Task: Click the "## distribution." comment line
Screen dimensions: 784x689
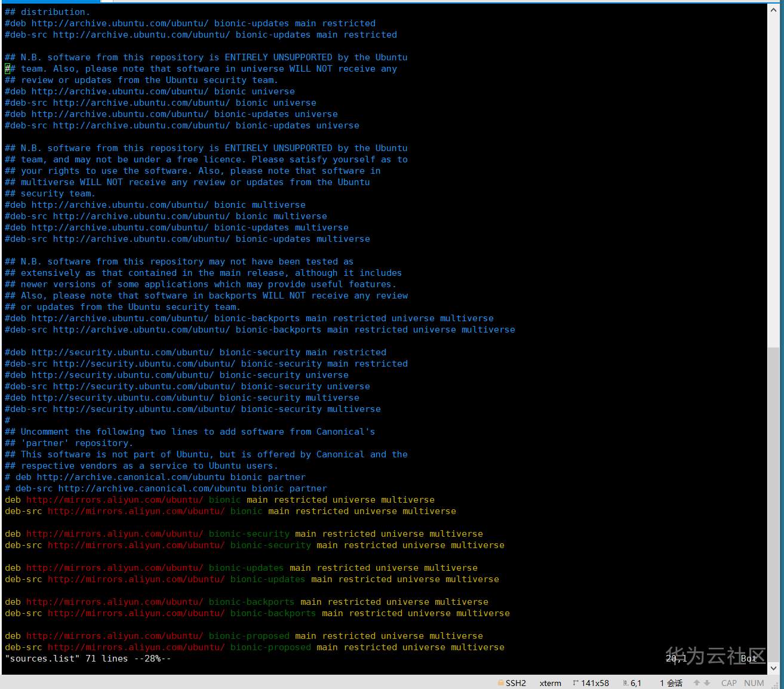Action: (48, 12)
